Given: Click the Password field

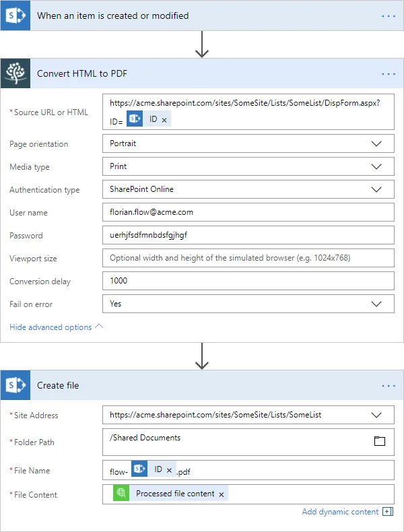Looking at the screenshot, I should coord(248,235).
